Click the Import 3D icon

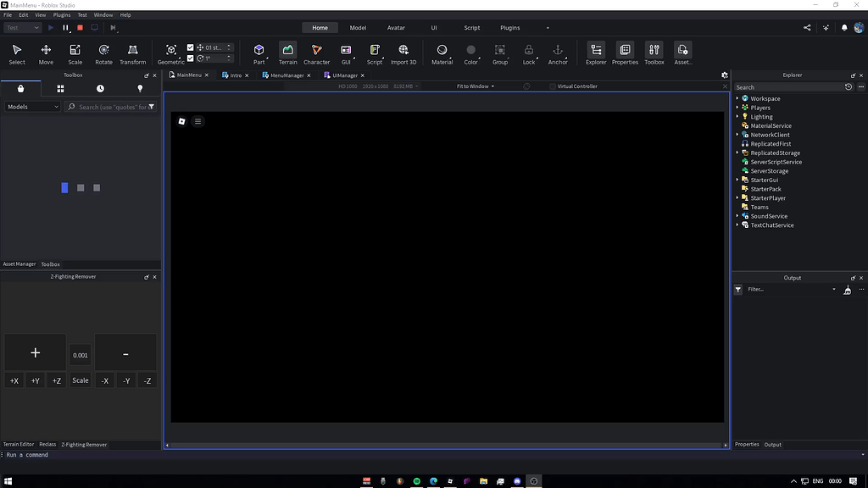[x=403, y=54]
